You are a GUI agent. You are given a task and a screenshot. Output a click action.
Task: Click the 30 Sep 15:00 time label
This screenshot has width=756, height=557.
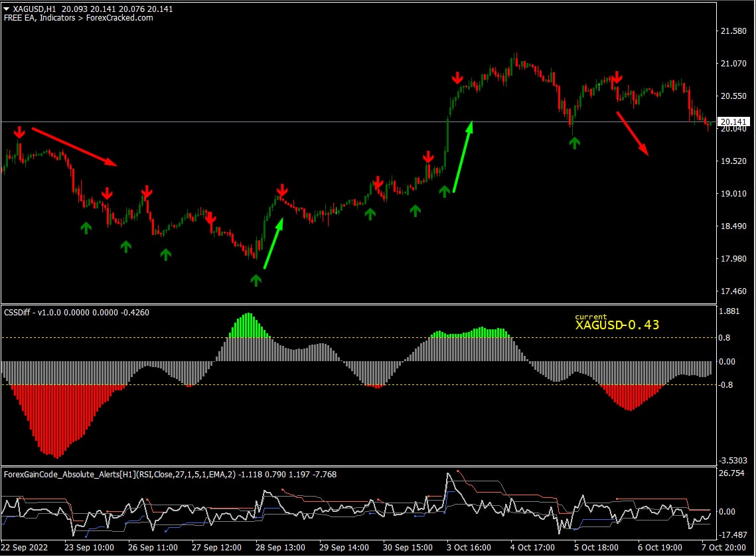coord(408,547)
